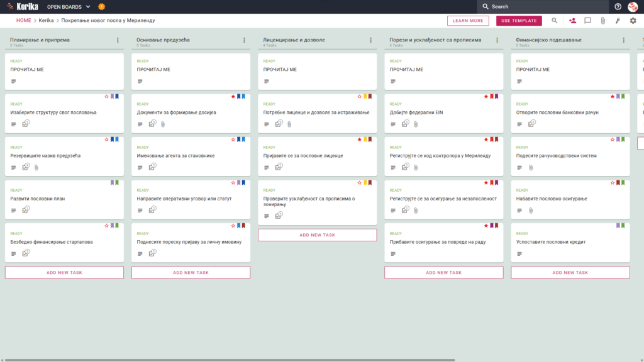
Task: Open checklist icon on Отворите пословни банковни рачун
Action: [x=532, y=124]
